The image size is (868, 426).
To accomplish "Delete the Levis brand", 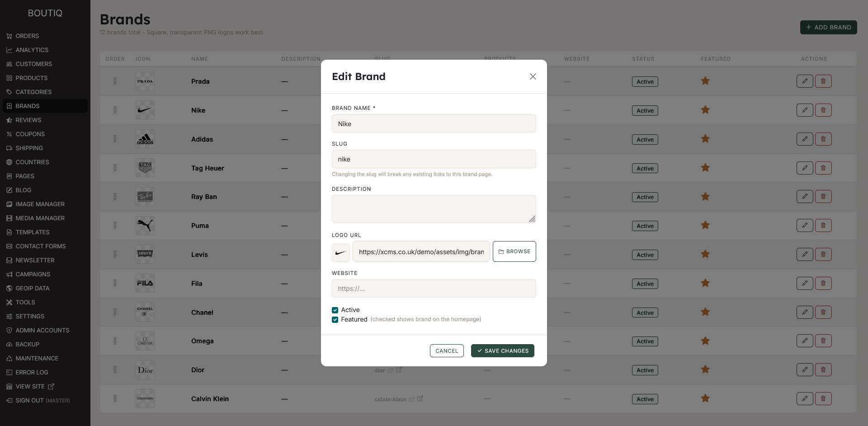I will pos(823,255).
